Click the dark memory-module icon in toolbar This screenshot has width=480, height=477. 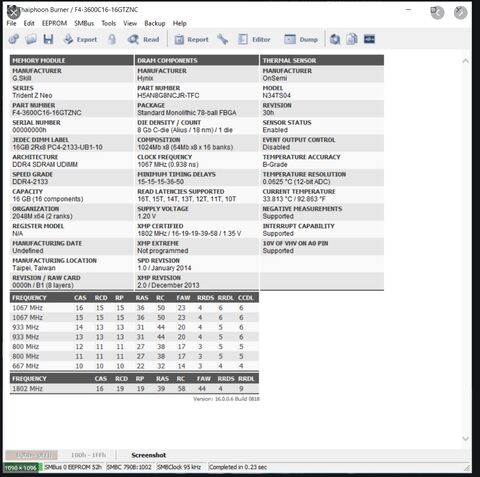point(369,39)
